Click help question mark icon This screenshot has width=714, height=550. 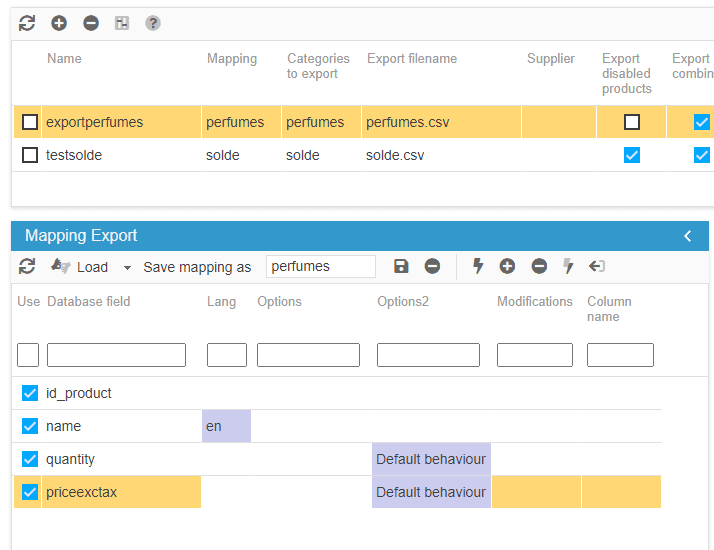(x=153, y=23)
